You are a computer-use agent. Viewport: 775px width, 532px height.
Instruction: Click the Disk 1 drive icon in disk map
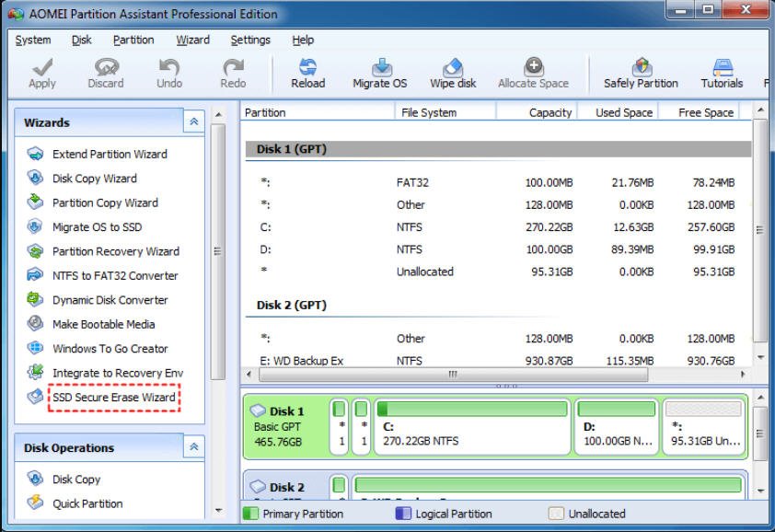coord(258,411)
